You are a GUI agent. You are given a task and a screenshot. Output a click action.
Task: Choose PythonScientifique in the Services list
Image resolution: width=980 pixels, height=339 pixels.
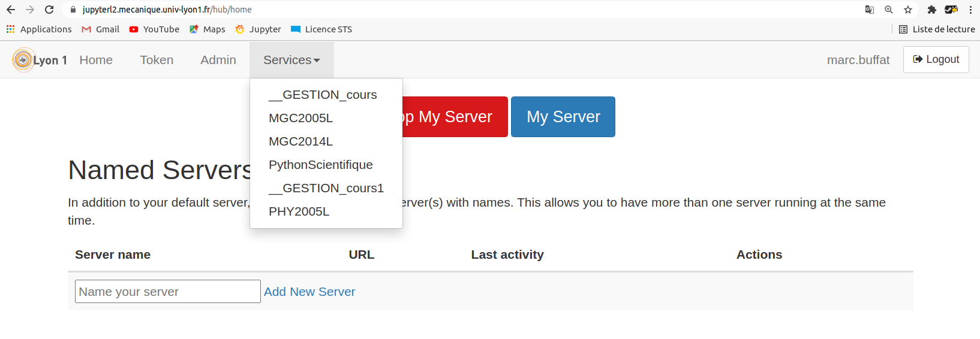click(x=320, y=165)
